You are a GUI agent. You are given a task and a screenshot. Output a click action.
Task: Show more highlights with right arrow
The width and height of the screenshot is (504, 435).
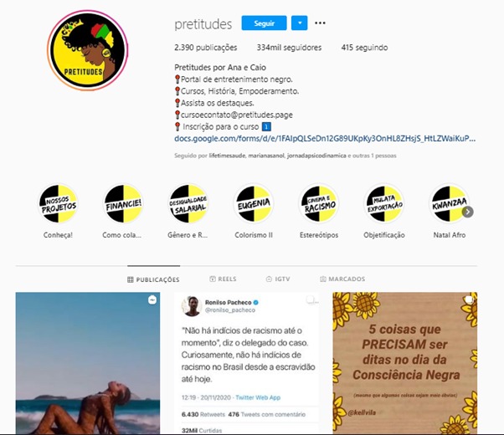pyautogui.click(x=468, y=212)
